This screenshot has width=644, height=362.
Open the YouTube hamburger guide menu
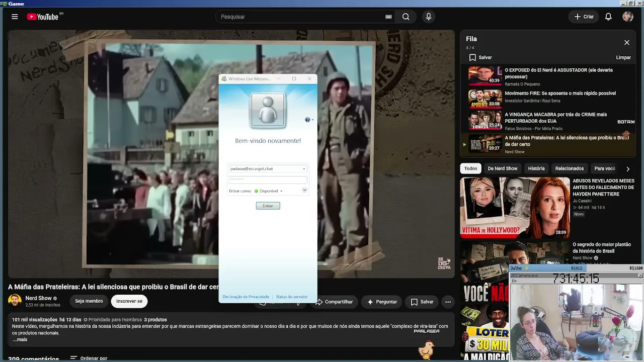point(15,17)
